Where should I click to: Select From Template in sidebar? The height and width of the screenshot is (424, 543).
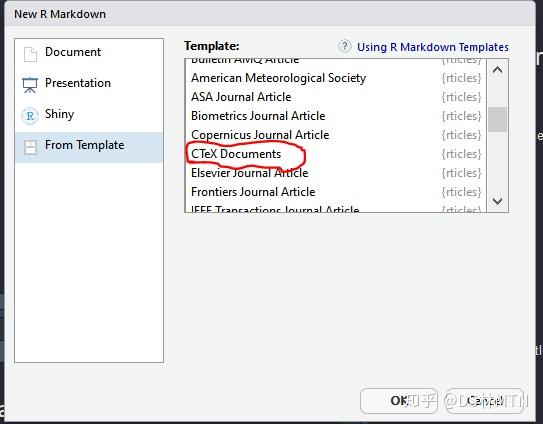(89, 147)
